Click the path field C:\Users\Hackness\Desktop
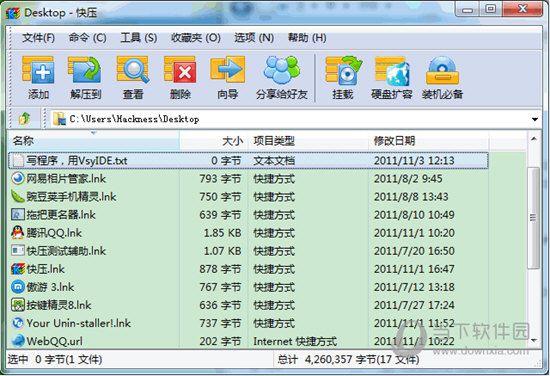Screen dimensions: 550x376 click(134, 119)
